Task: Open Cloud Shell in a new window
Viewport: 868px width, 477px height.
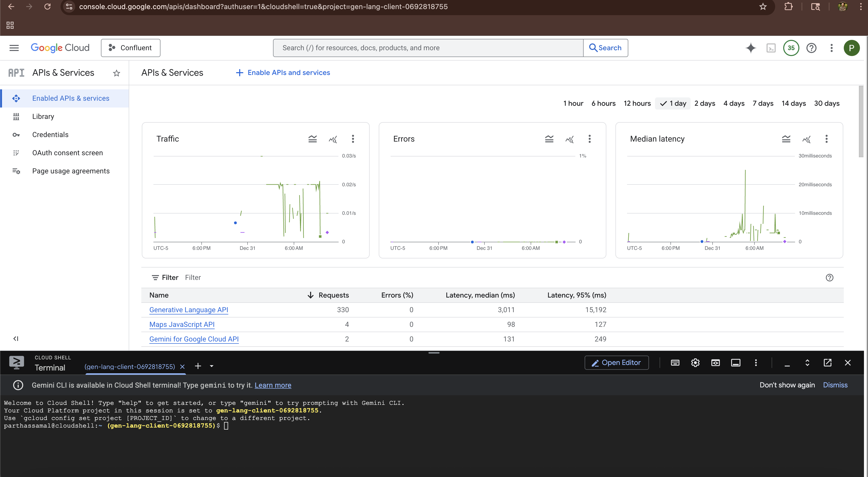Action: [x=827, y=363]
